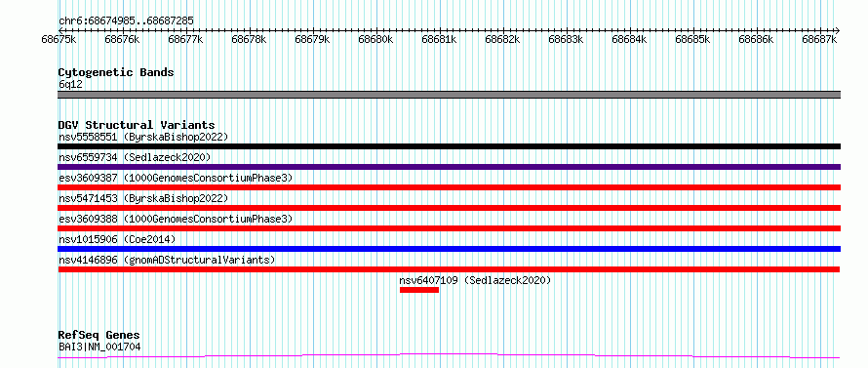Click the BAI3|NM_001704 gene label

click(99, 348)
